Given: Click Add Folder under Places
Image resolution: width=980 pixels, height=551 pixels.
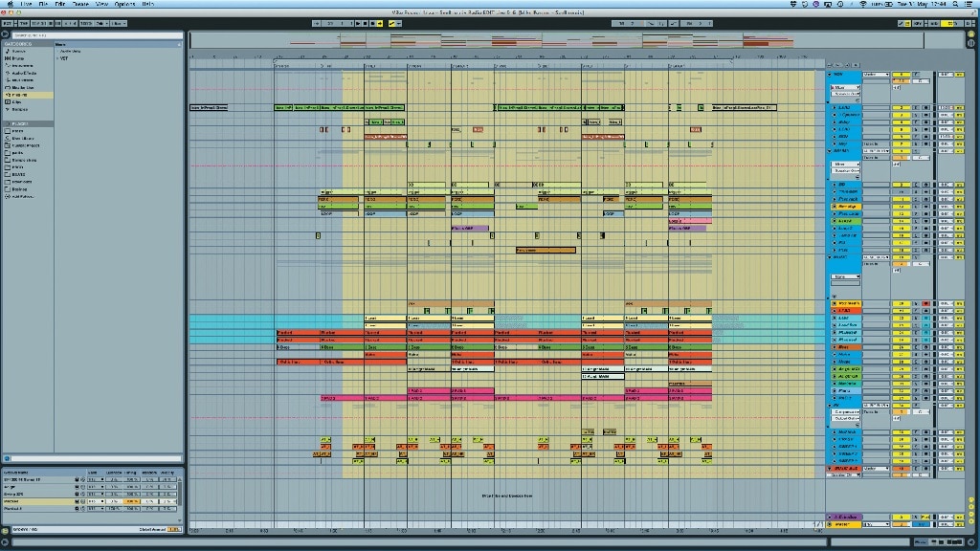Looking at the screenshot, I should click(23, 196).
